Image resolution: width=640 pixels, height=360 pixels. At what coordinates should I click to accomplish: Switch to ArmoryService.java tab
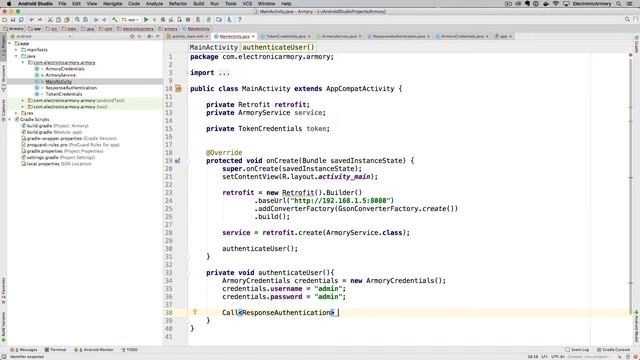click(x=339, y=36)
